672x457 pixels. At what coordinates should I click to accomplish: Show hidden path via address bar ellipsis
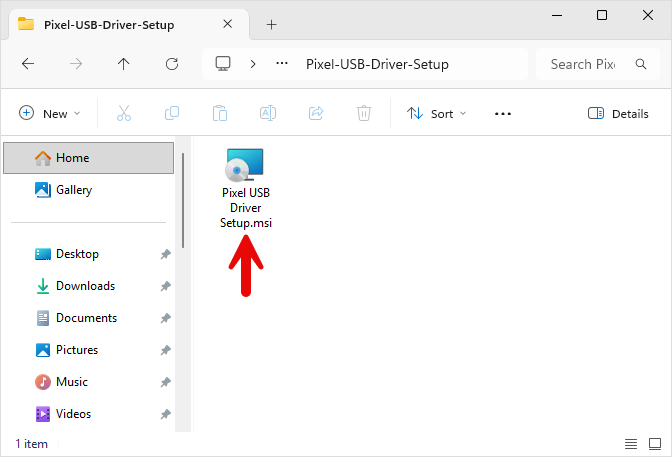click(x=282, y=63)
